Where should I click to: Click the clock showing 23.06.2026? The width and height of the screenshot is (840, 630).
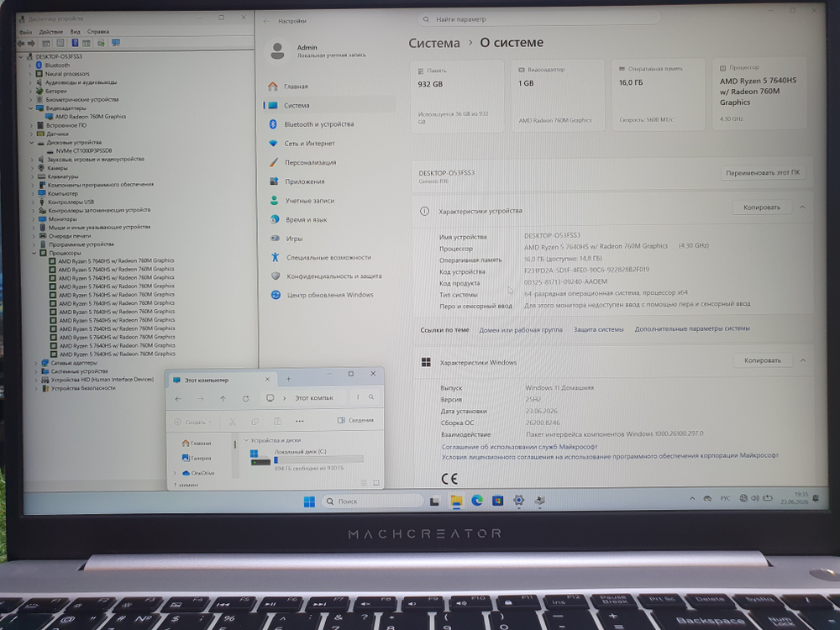click(795, 498)
